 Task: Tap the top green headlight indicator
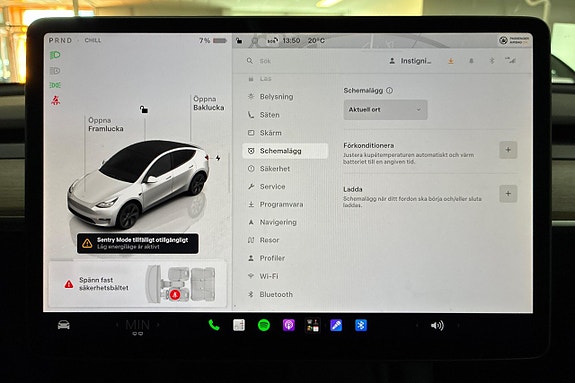click(x=55, y=55)
